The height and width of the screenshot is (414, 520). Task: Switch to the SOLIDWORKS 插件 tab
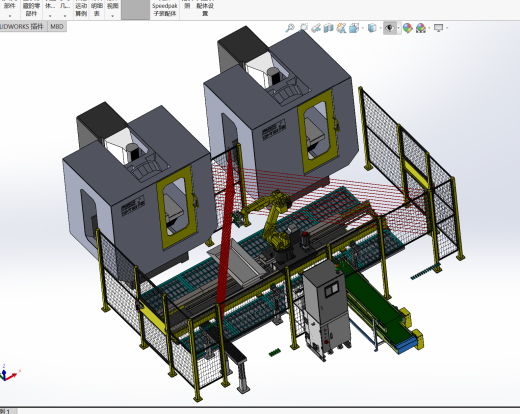pyautogui.click(x=23, y=27)
